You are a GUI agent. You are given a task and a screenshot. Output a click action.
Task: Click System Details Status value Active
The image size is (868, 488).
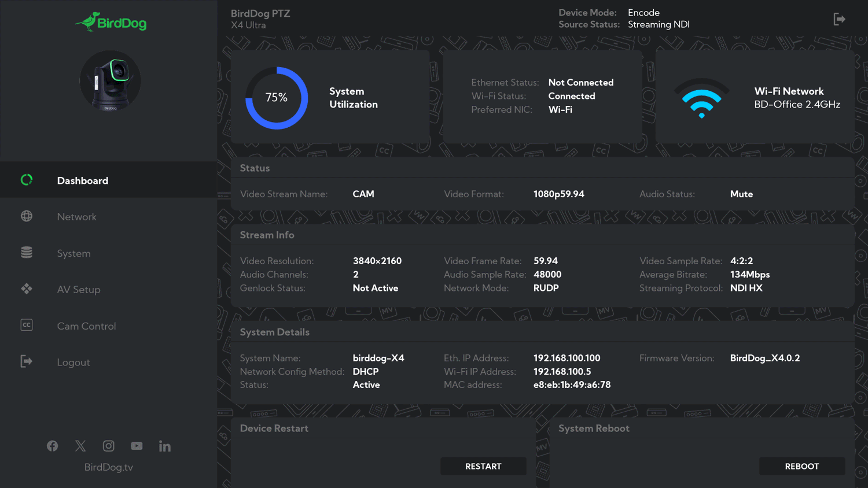[x=366, y=385]
